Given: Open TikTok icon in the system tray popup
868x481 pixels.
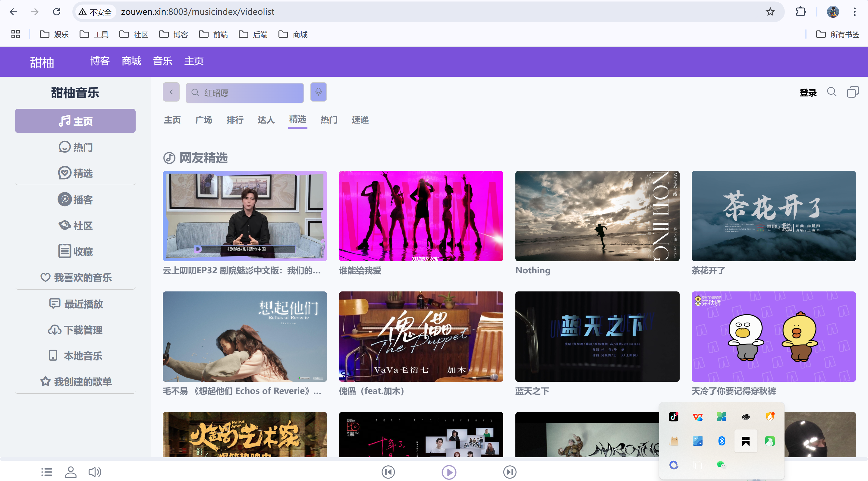Looking at the screenshot, I should point(673,417).
